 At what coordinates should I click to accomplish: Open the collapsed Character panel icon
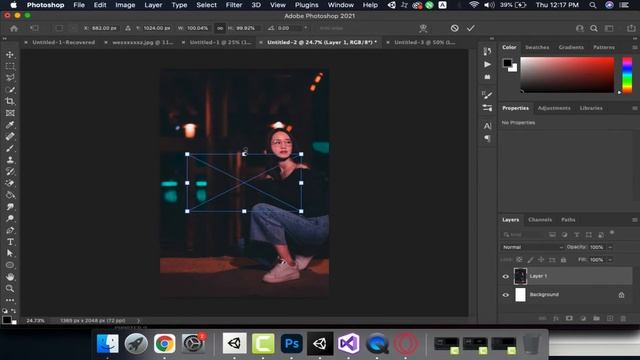click(x=487, y=126)
